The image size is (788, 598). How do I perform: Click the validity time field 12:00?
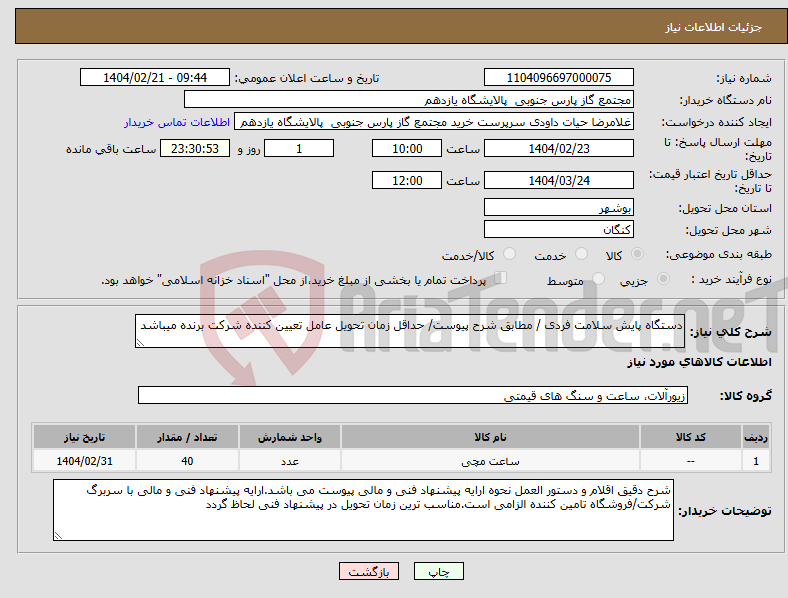407,180
